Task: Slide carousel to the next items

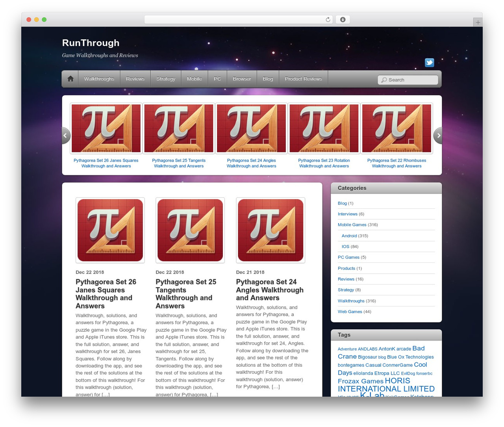Action: [x=437, y=136]
